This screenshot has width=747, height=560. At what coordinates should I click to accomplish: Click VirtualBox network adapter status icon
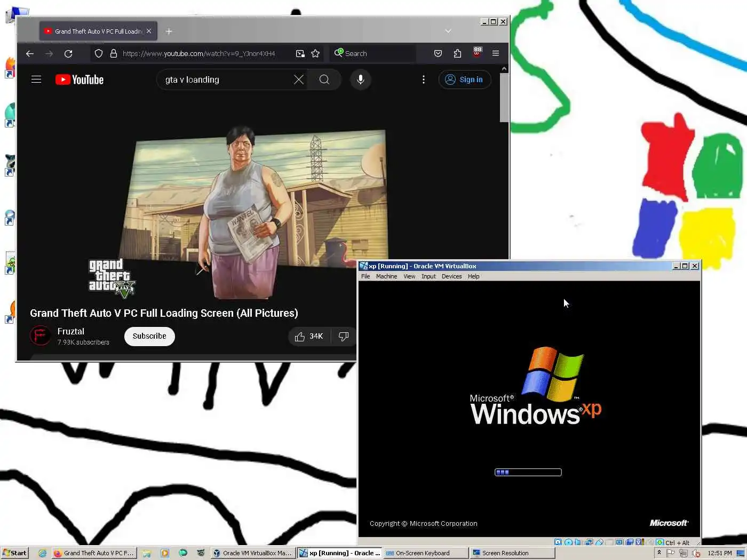589,542
